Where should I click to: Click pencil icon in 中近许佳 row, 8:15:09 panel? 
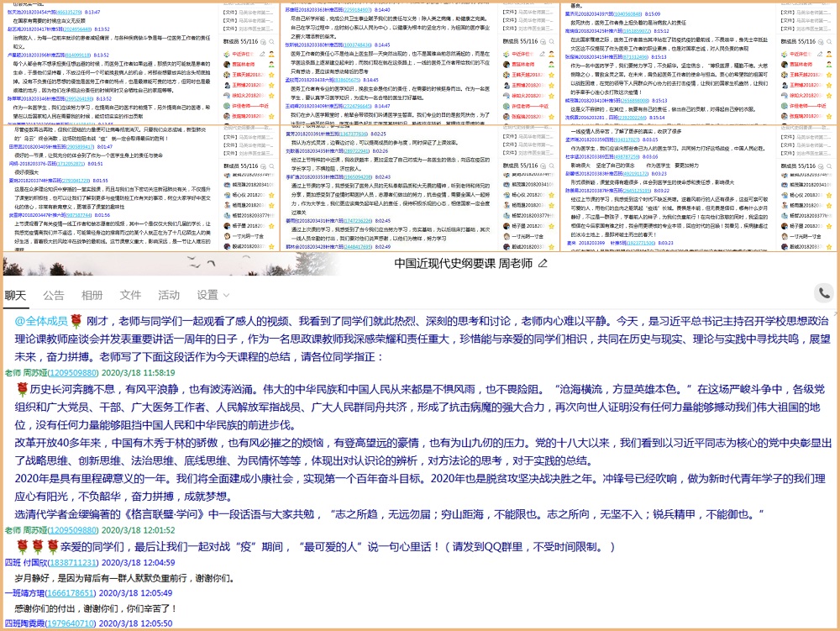(x=820, y=54)
